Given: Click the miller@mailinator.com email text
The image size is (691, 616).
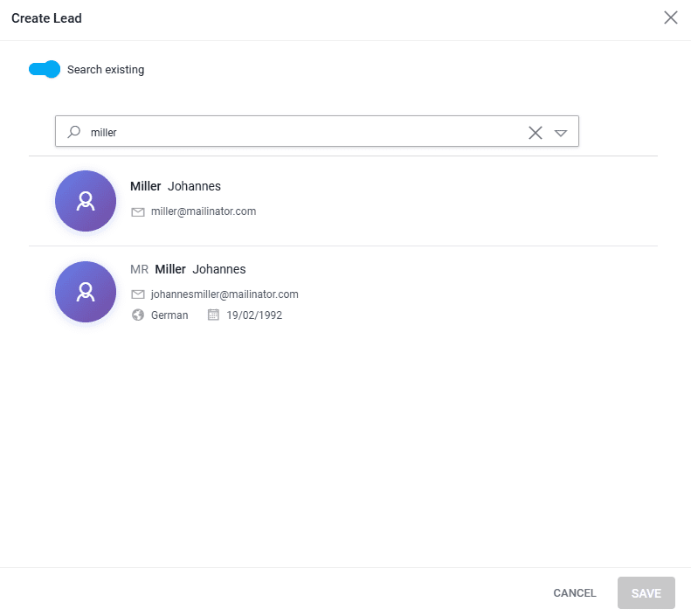Looking at the screenshot, I should click(204, 211).
